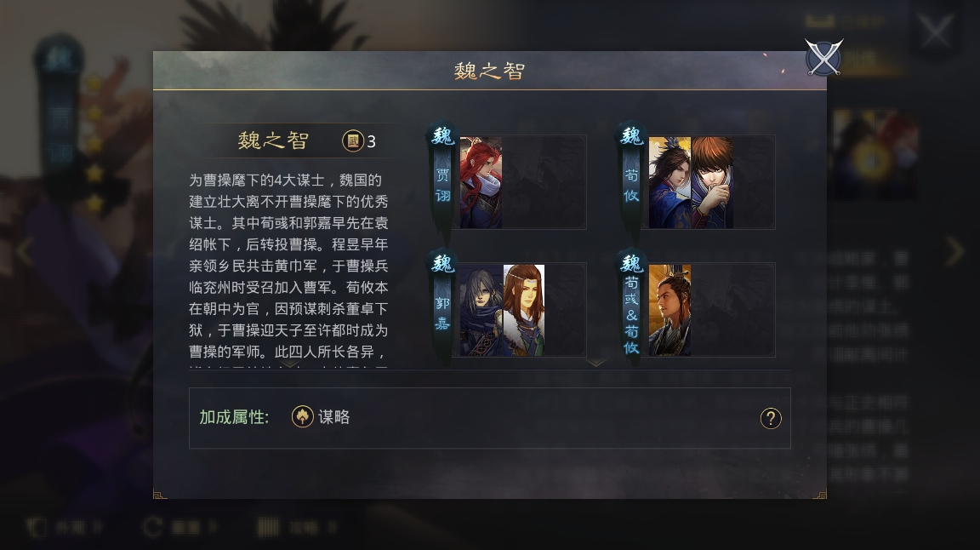The width and height of the screenshot is (980, 550).
Task: Click the 谋略 attribute flame icon
Action: 303,416
